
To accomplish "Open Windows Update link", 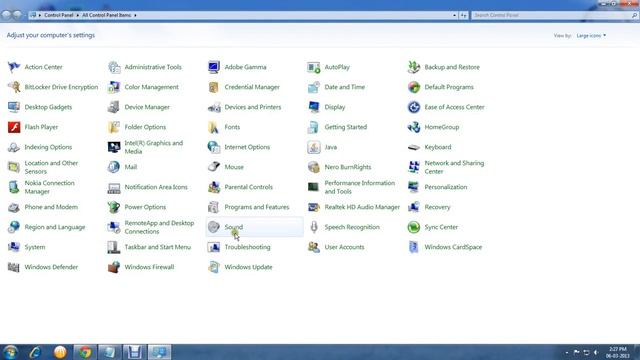I will [248, 267].
